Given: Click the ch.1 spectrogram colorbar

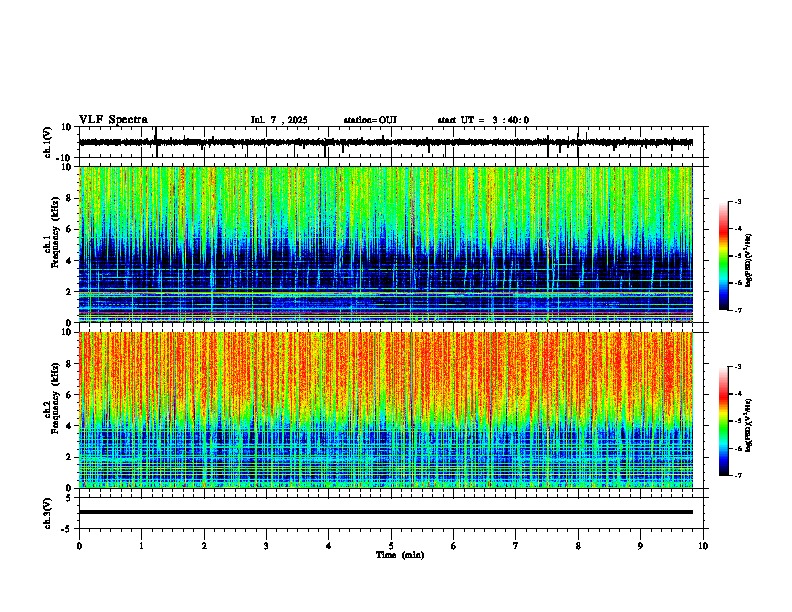Looking at the screenshot, I should pyautogui.click(x=724, y=256).
